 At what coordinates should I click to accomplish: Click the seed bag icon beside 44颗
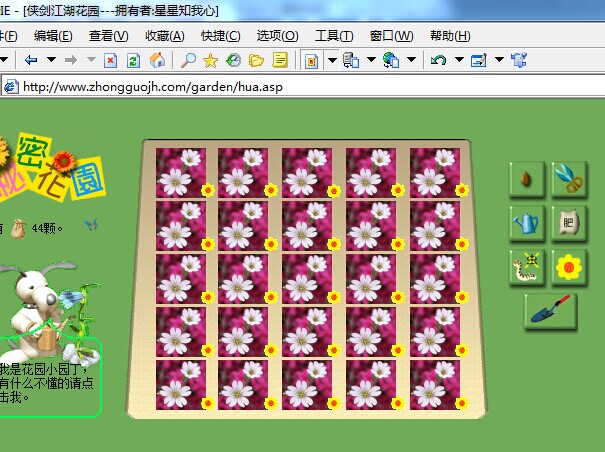(x=18, y=229)
